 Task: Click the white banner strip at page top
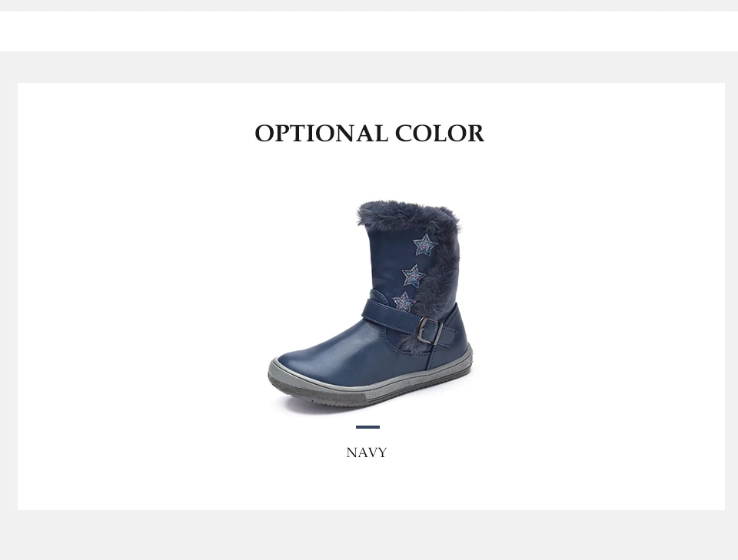tap(369, 31)
